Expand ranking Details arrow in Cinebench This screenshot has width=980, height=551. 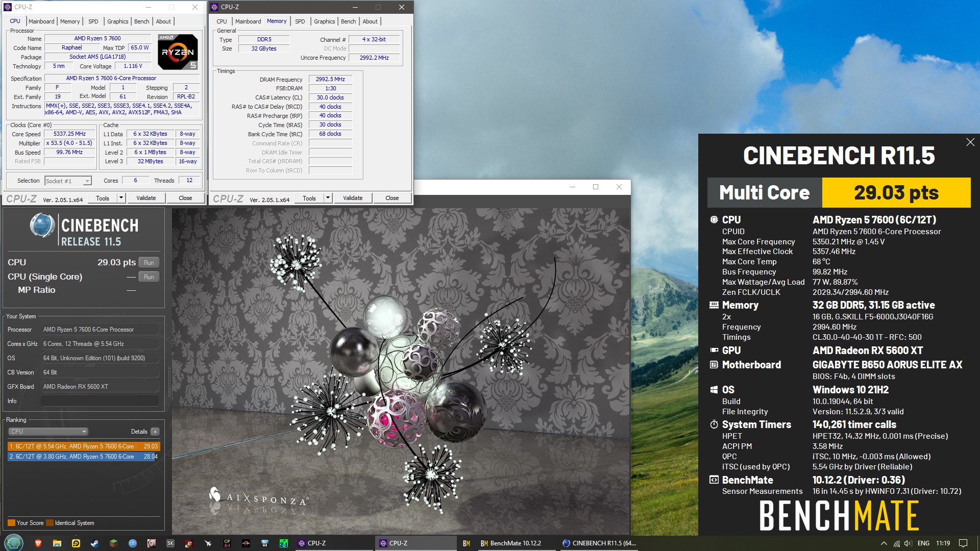[155, 432]
